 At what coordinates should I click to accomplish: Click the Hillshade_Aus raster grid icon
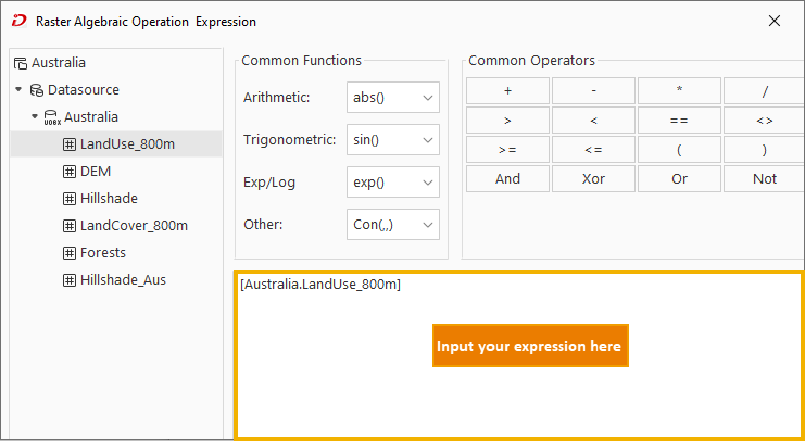click(70, 280)
